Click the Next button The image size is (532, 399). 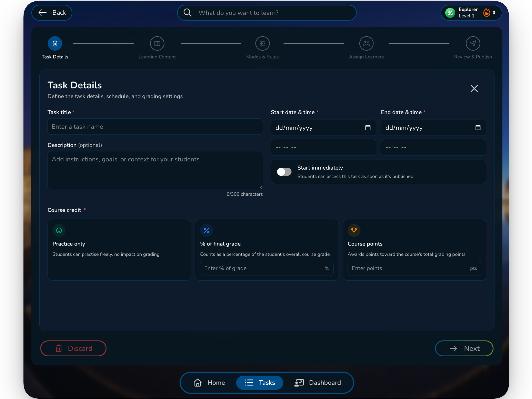464,348
